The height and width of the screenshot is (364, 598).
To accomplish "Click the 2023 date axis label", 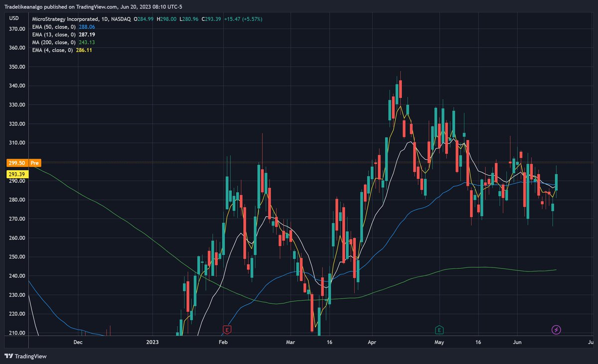I will tap(152, 342).
